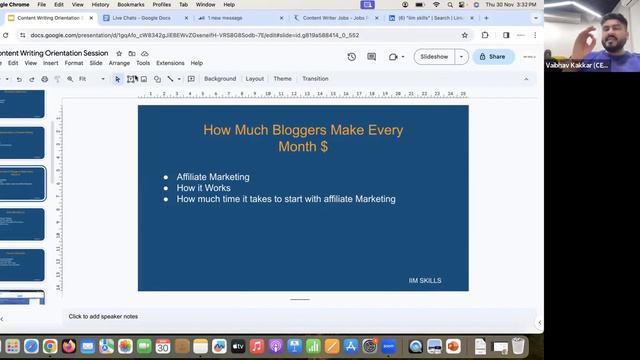
Task: Click the Redo arrow in Slides toolbar
Action: (32, 79)
